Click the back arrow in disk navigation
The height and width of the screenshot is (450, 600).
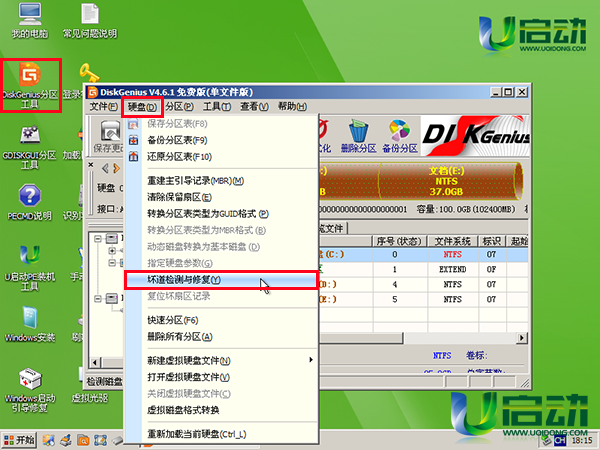tap(105, 168)
